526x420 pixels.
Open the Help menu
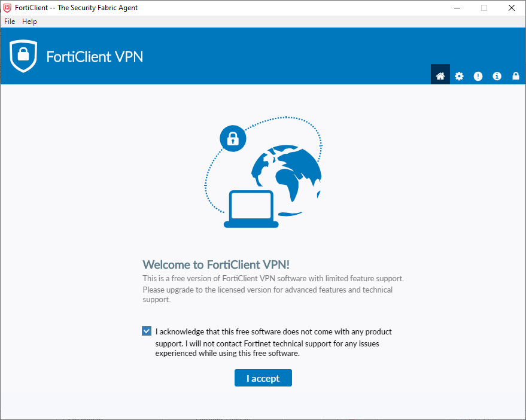pyautogui.click(x=29, y=22)
